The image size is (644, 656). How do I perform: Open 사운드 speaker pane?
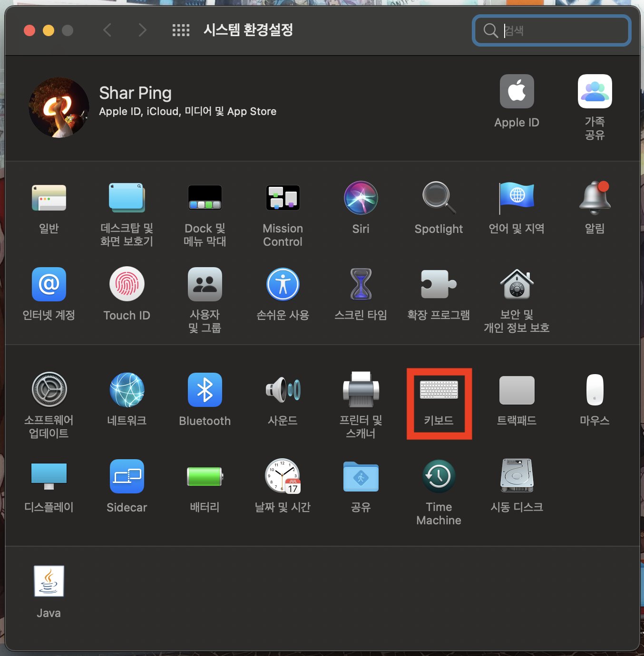click(x=283, y=390)
